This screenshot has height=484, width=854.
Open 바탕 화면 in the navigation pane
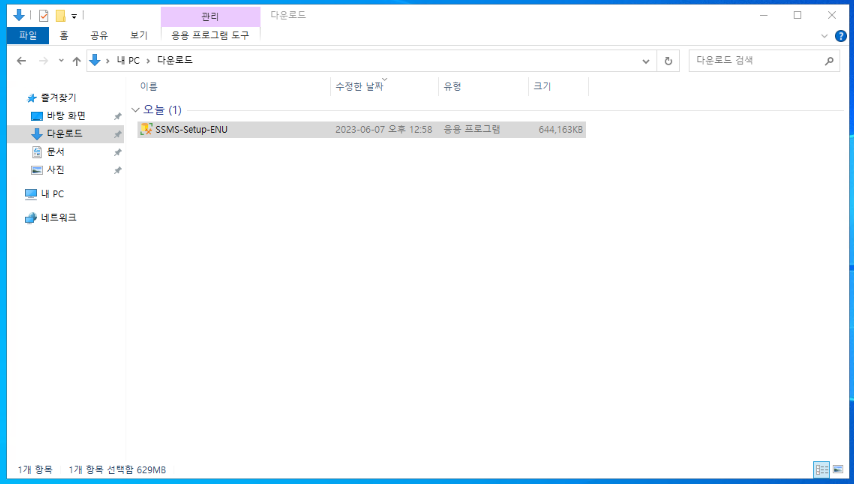coord(66,116)
